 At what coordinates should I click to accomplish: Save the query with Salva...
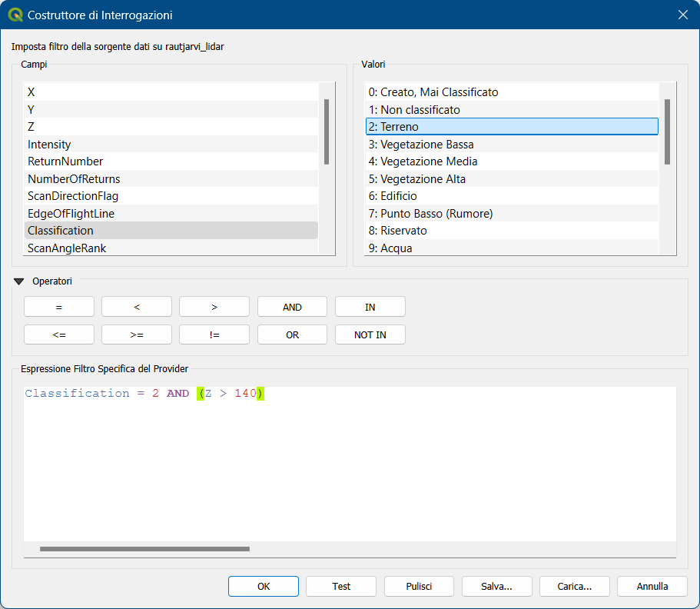[497, 586]
